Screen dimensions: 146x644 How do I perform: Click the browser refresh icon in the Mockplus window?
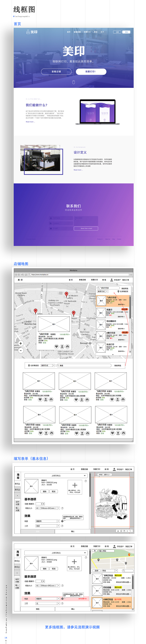23,275
